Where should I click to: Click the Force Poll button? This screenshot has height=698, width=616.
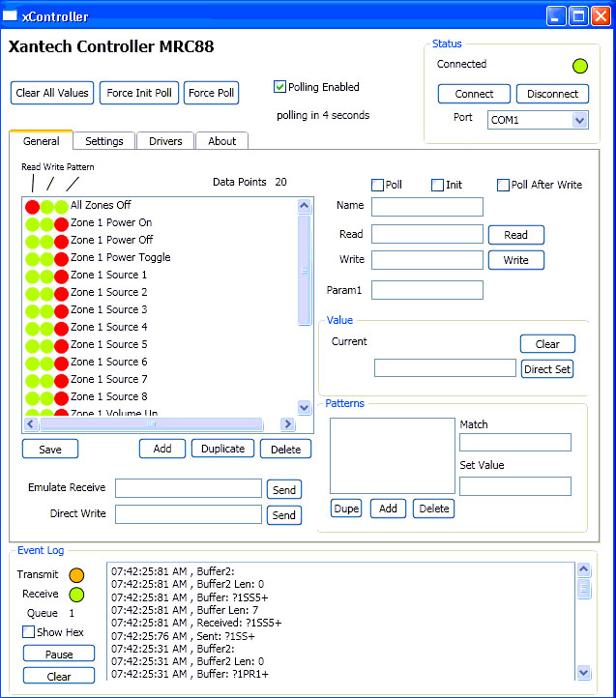[x=211, y=93]
